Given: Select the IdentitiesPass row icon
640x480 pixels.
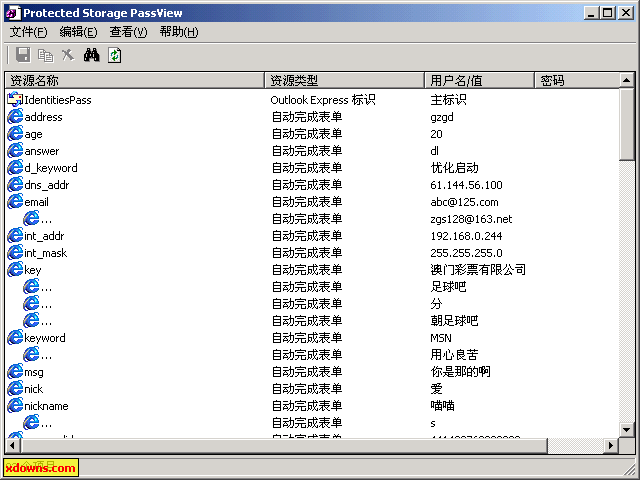Looking at the screenshot, I should (15, 100).
